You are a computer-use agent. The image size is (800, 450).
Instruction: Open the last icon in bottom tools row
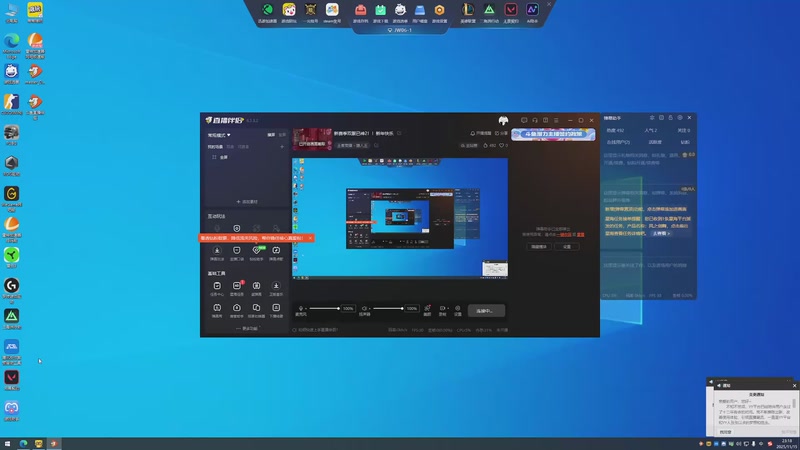[276, 310]
